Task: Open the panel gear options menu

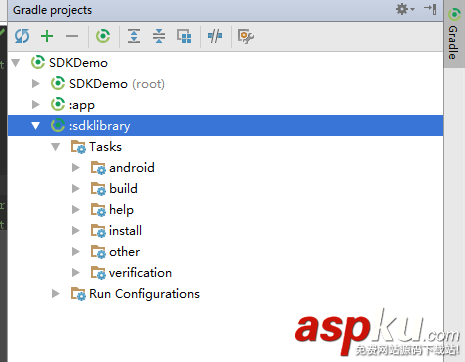Action: point(405,9)
